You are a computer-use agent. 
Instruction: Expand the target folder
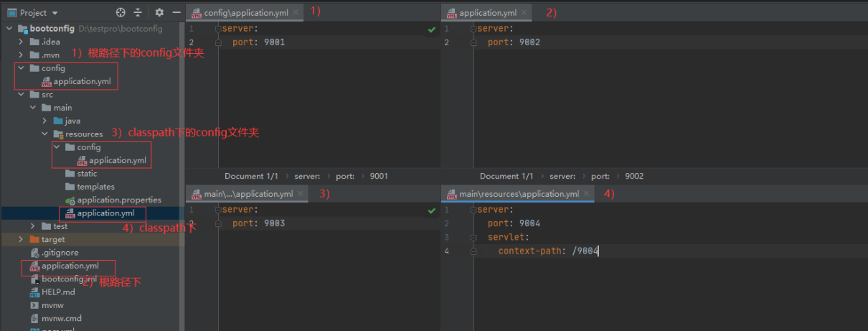pos(21,239)
